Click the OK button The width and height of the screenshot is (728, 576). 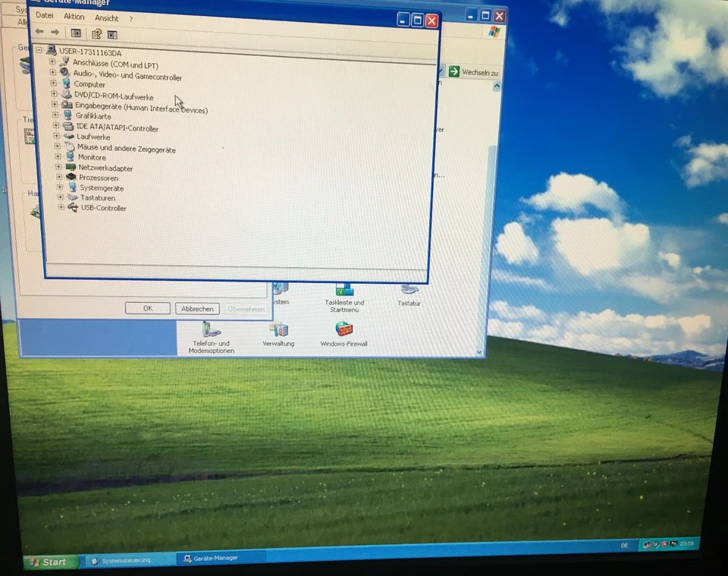point(147,308)
